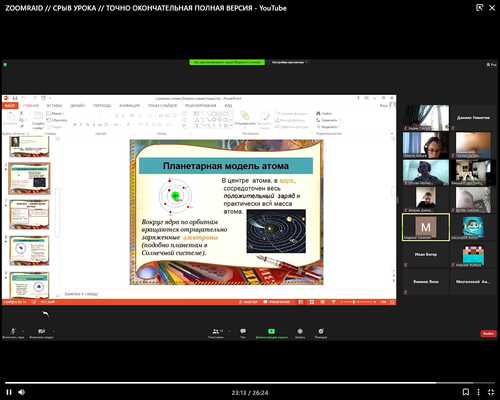Click the pop-out icon beside the video title
The width and height of the screenshot is (500, 400).
tap(479, 8)
